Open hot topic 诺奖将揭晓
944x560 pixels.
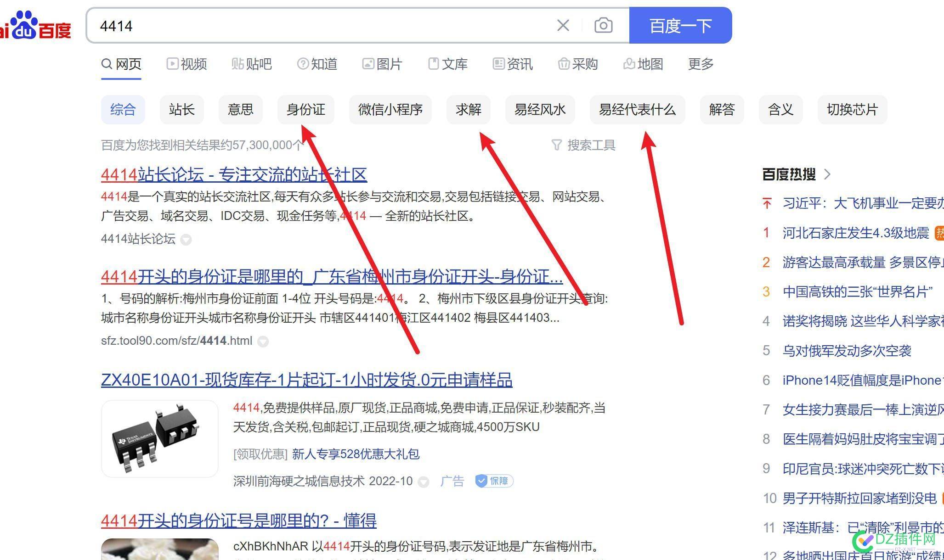tap(863, 321)
